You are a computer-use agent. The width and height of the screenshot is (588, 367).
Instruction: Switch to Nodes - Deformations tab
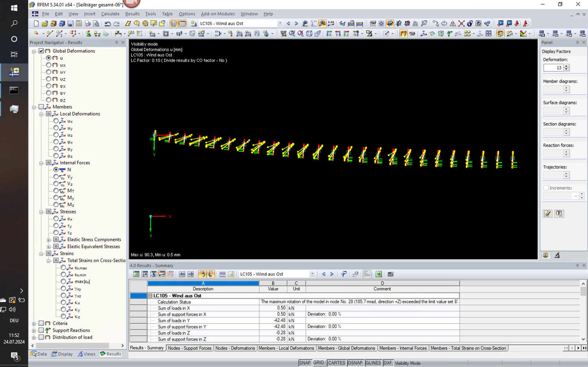pos(235,348)
